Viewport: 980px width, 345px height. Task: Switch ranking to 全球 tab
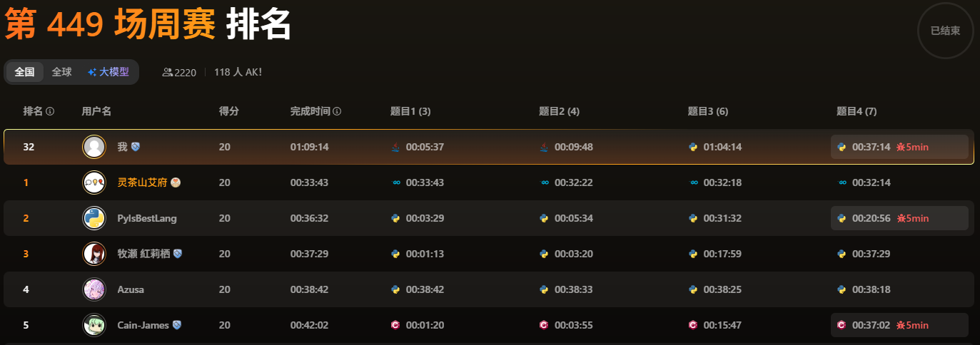62,72
